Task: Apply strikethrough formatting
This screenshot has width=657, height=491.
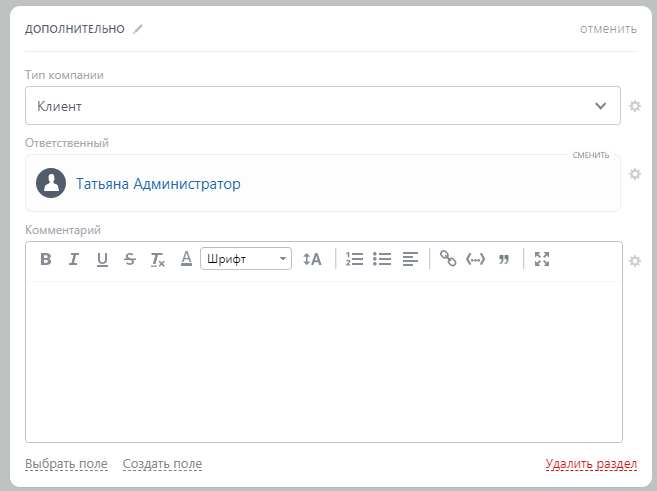Action: tap(130, 259)
